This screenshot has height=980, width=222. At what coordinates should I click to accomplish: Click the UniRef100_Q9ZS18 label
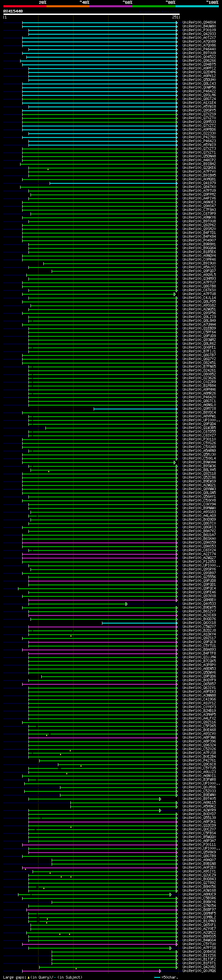(199, 473)
